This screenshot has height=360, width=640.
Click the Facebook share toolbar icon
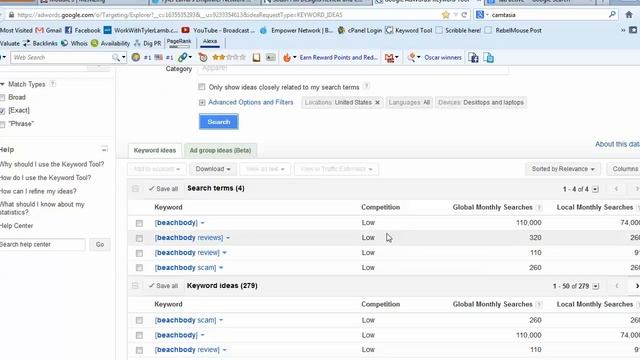pyautogui.click(x=473, y=58)
